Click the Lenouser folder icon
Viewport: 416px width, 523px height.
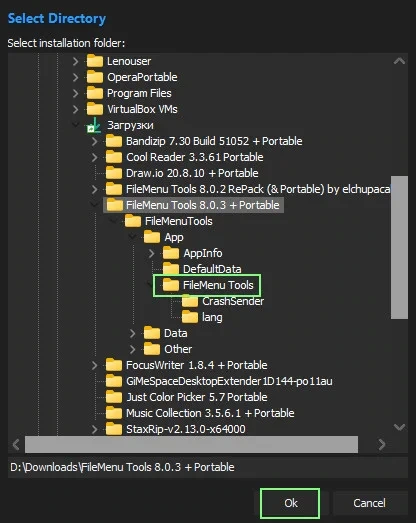coord(95,61)
